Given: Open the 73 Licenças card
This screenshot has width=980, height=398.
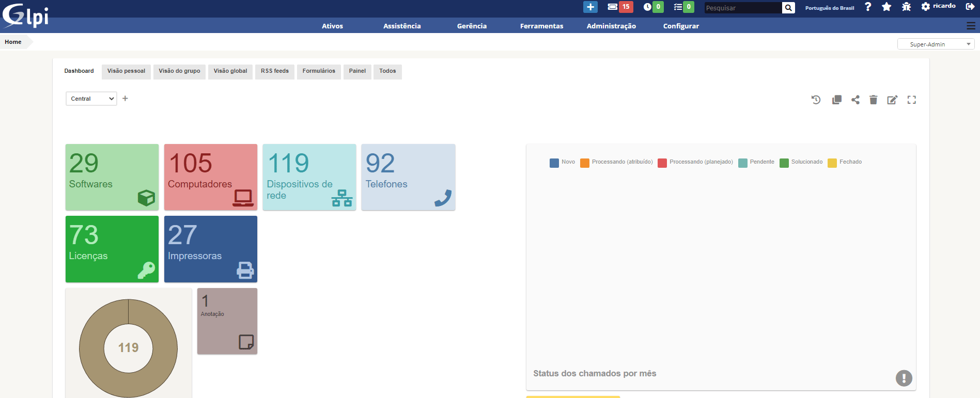Looking at the screenshot, I should tap(112, 249).
